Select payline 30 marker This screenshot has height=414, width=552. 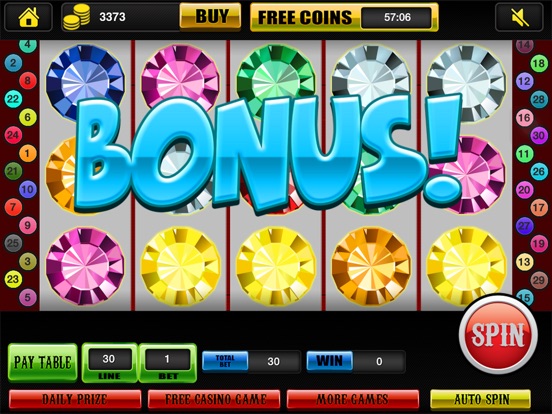(539, 135)
